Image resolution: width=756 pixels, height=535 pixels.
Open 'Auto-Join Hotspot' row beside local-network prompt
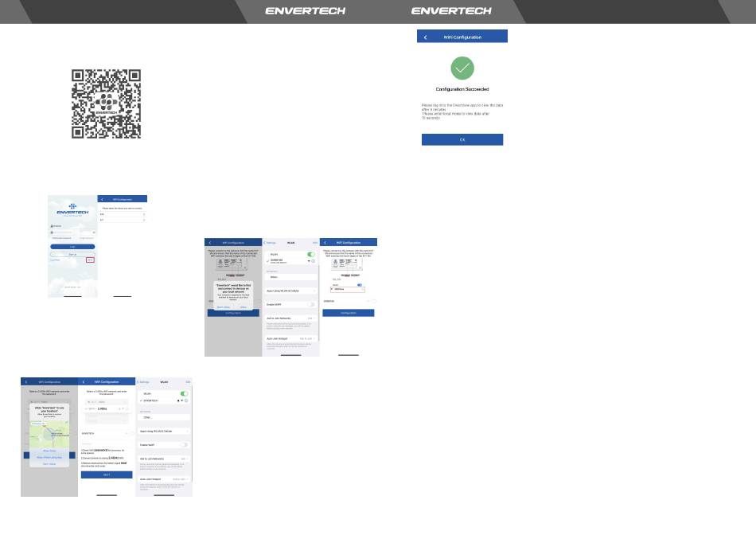[x=290, y=338]
